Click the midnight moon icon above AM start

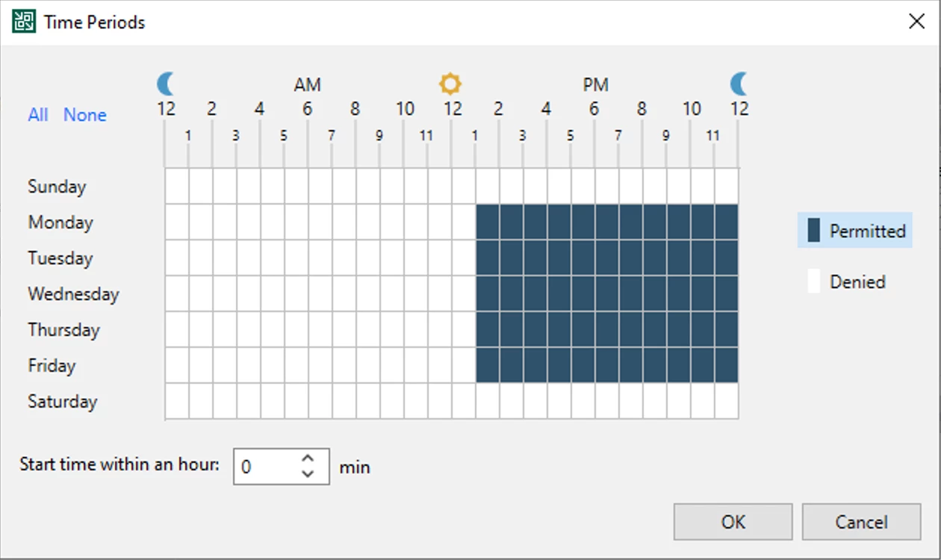[x=166, y=83]
